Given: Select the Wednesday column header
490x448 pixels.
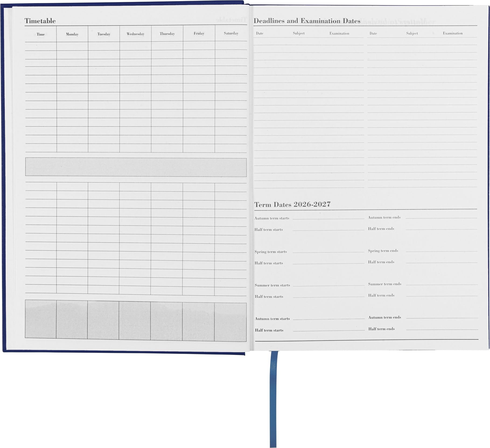Looking at the screenshot, I should [135, 34].
